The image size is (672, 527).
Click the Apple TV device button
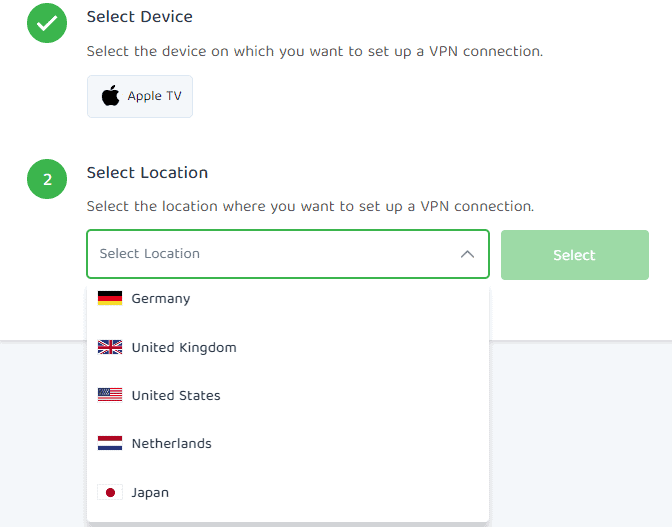pos(140,97)
